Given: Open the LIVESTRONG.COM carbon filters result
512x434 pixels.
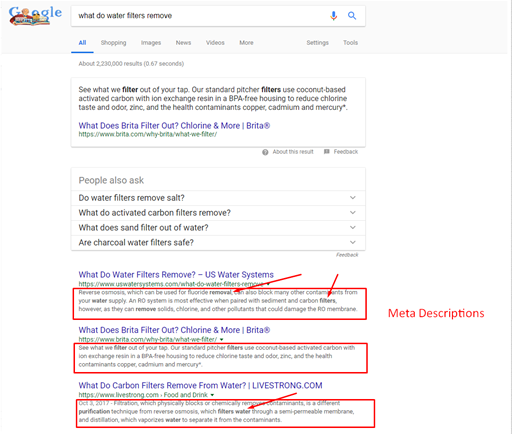Looking at the screenshot, I should pos(200,385).
